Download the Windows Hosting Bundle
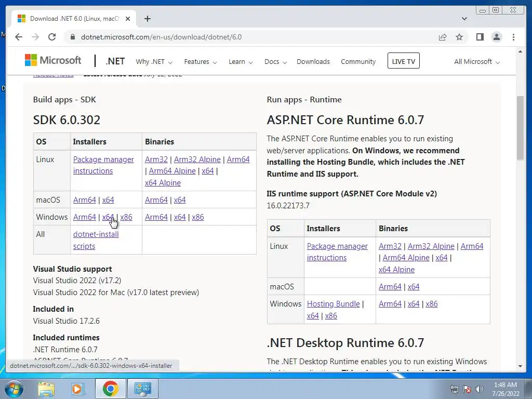The height and width of the screenshot is (399, 532). coord(333,304)
